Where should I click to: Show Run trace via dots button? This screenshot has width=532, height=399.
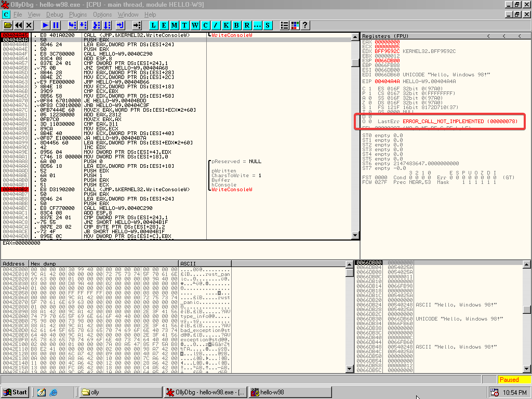257,25
